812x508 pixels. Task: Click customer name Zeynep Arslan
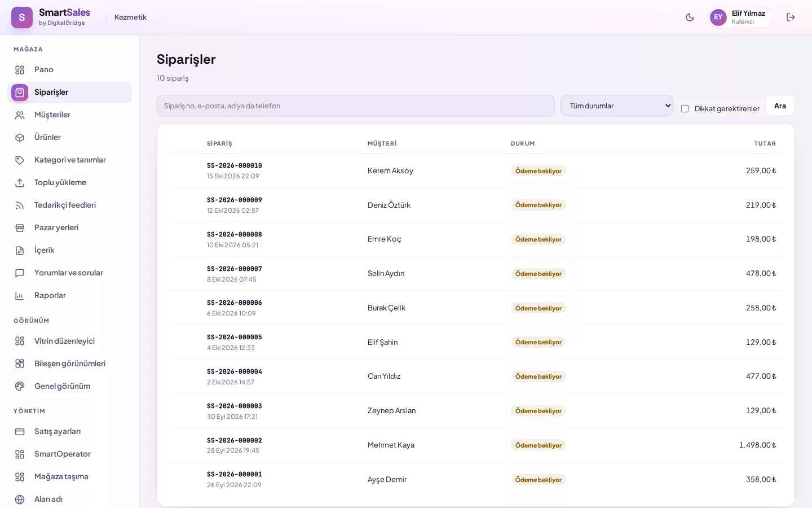point(391,410)
